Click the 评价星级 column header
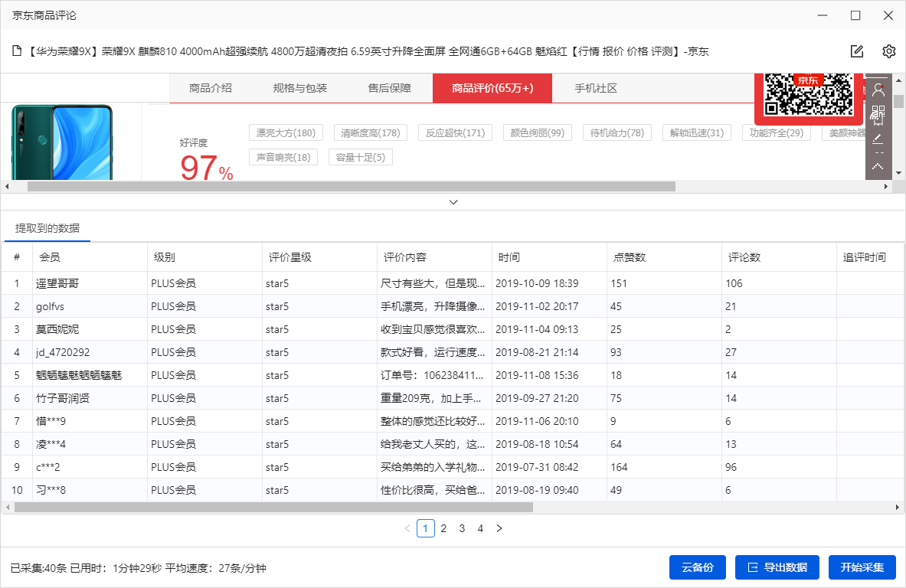 pos(319,257)
